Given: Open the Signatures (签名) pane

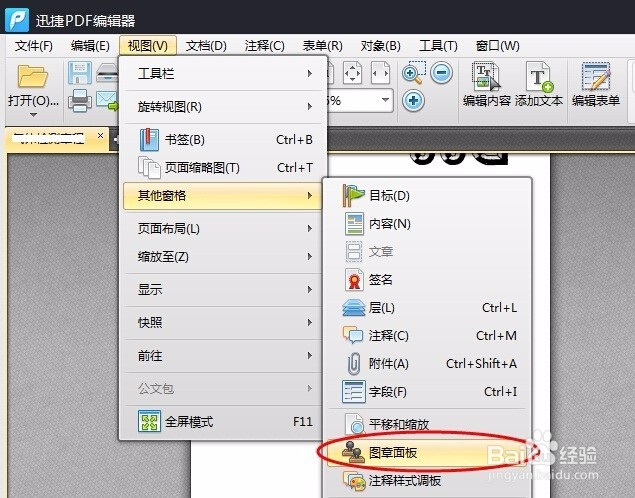Looking at the screenshot, I should (x=427, y=279).
